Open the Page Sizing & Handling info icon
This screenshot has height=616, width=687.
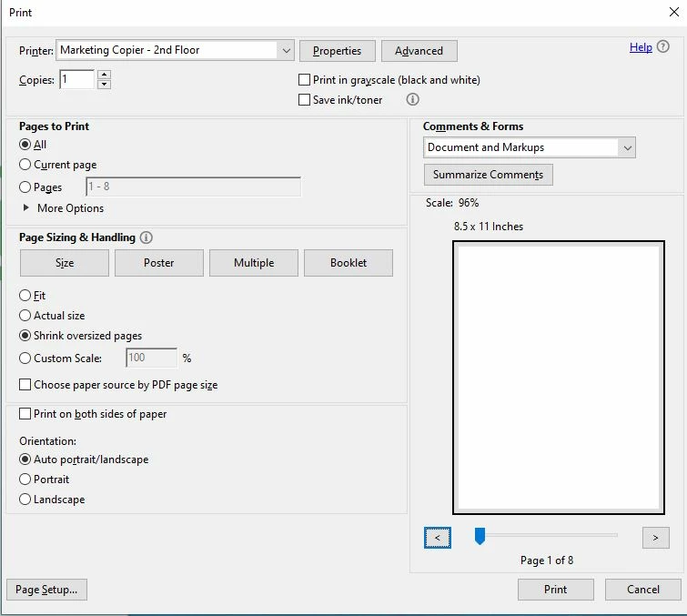(x=146, y=237)
